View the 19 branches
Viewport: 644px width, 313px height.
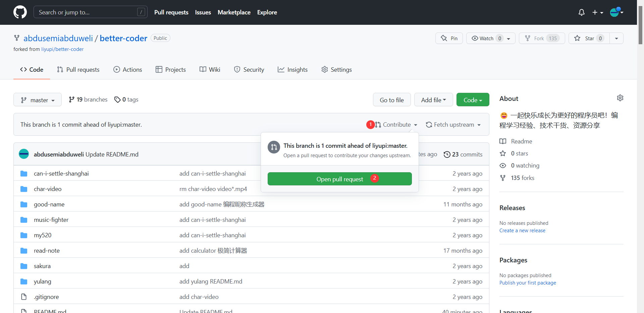88,100
